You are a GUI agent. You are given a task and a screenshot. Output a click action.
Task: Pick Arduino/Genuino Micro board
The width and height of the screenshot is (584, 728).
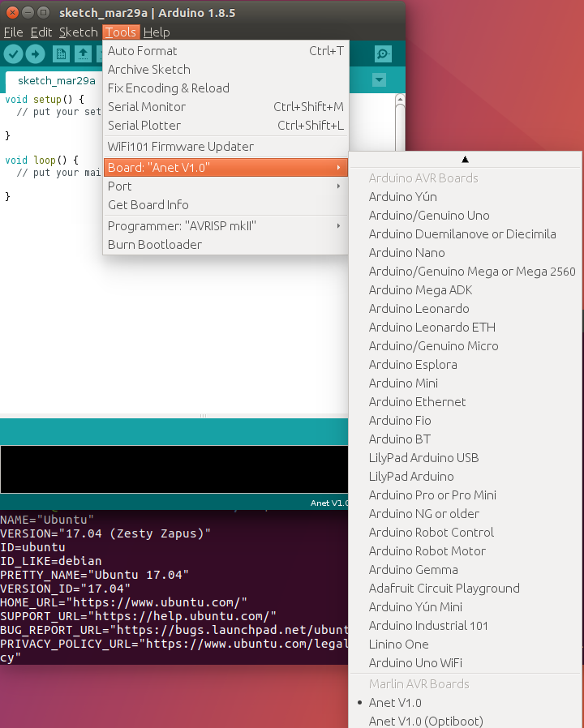tap(466, 345)
